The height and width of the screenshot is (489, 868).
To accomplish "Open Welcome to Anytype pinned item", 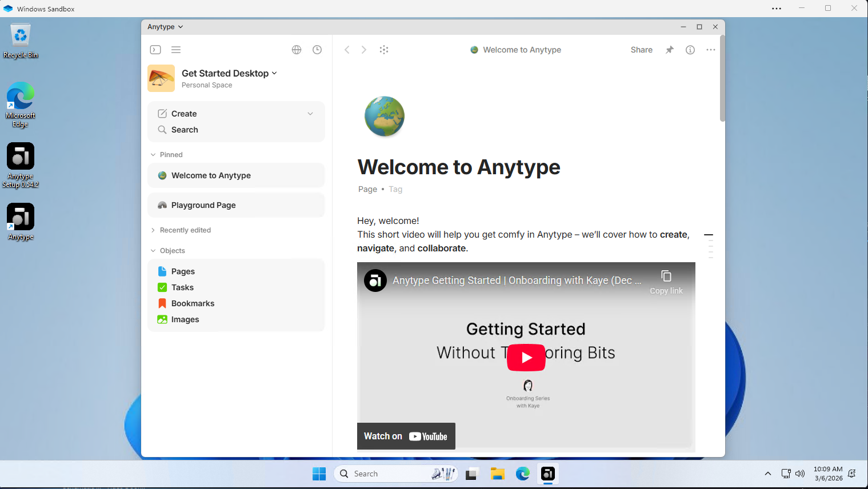I will tap(236, 175).
